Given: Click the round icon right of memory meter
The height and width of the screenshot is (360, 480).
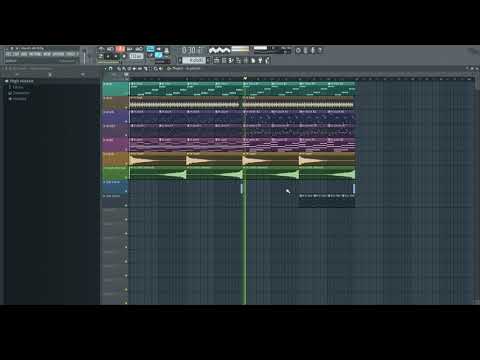Looking at the screenshot, I should [x=298, y=50].
